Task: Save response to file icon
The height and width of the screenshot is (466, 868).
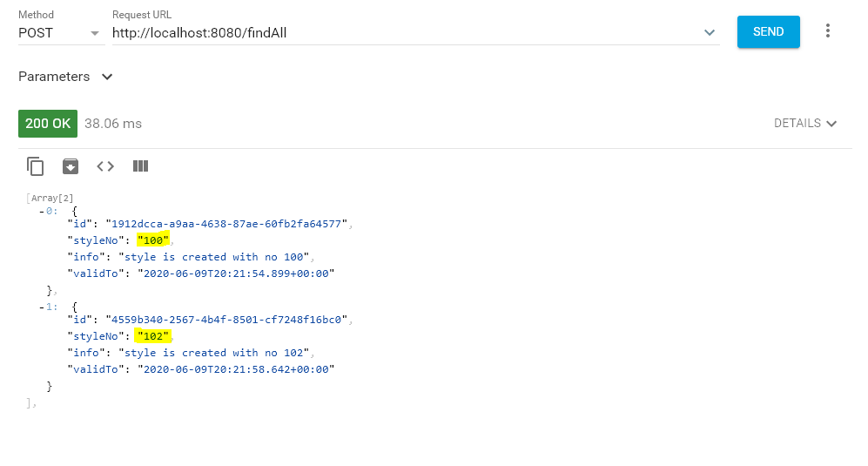Action: click(x=71, y=165)
